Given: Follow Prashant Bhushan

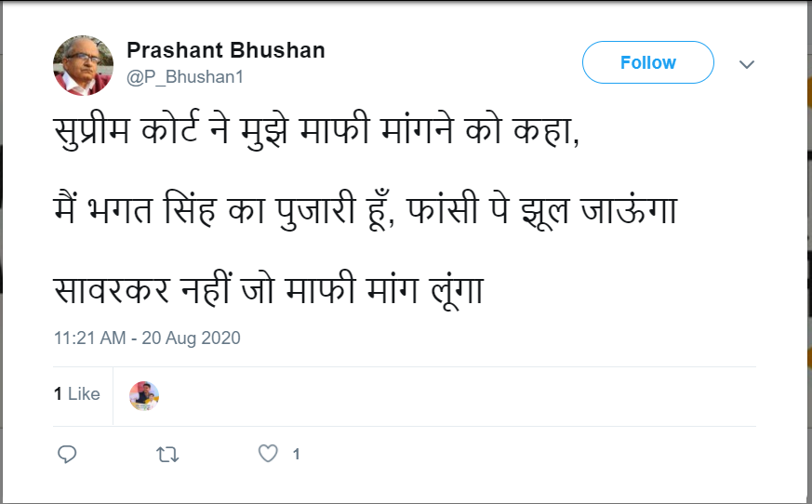Looking at the screenshot, I should point(647,63).
